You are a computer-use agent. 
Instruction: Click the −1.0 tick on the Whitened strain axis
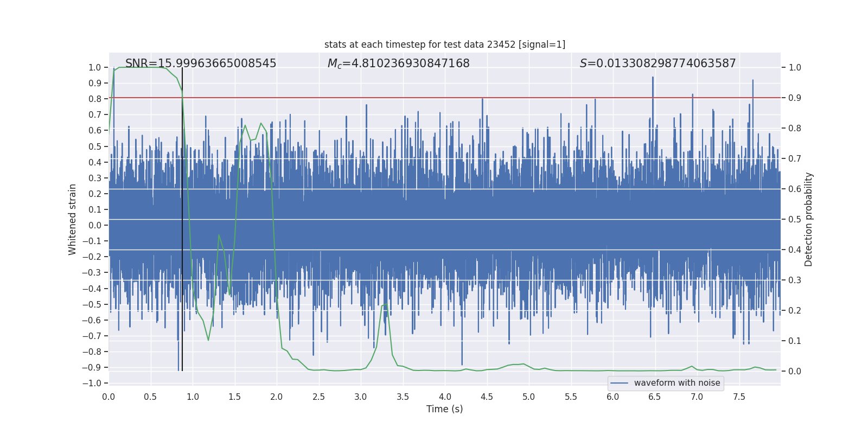[x=92, y=384]
